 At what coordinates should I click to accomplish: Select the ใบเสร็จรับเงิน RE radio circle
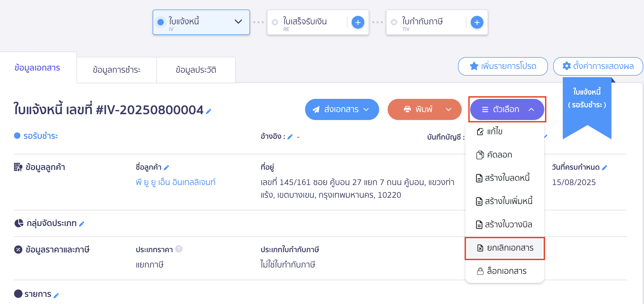pos(275,22)
